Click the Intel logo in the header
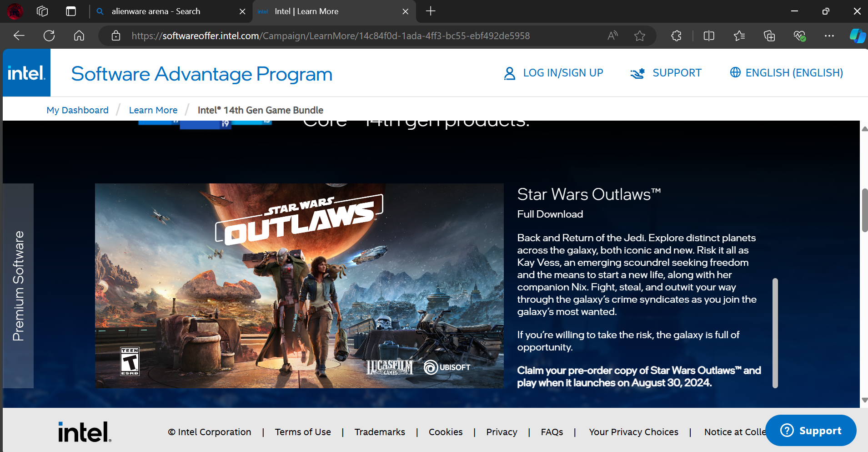This screenshot has height=452, width=868. 26,73
